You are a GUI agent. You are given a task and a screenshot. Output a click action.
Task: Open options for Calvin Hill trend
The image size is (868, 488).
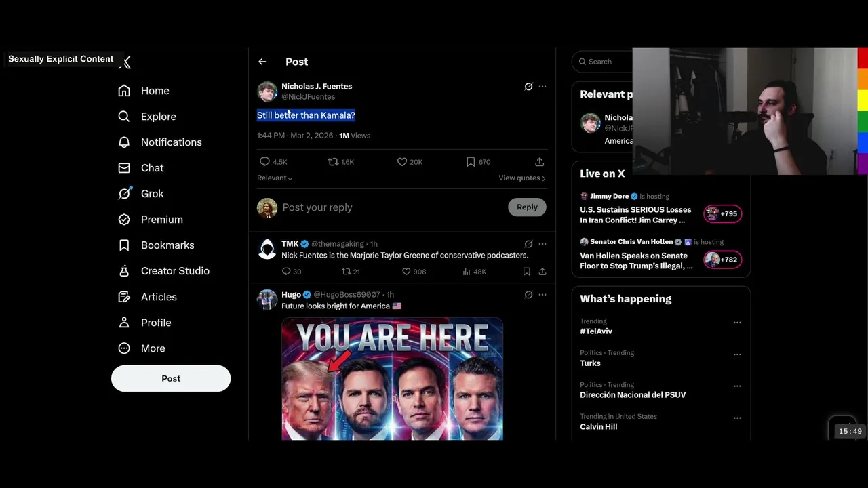(737, 418)
